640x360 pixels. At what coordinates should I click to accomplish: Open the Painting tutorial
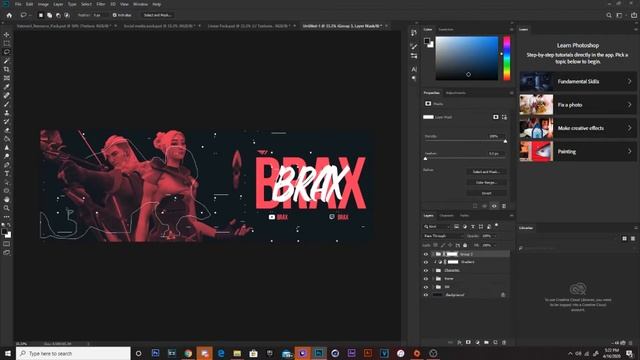578,151
